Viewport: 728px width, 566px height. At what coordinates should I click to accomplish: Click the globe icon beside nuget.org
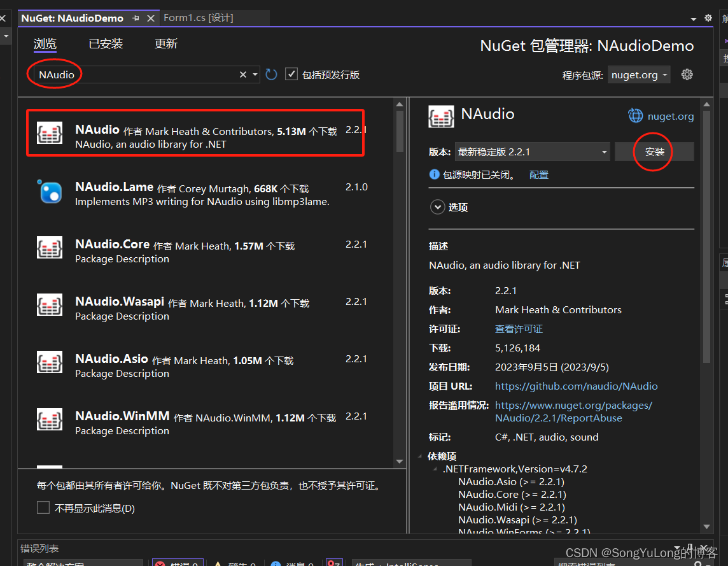point(635,116)
